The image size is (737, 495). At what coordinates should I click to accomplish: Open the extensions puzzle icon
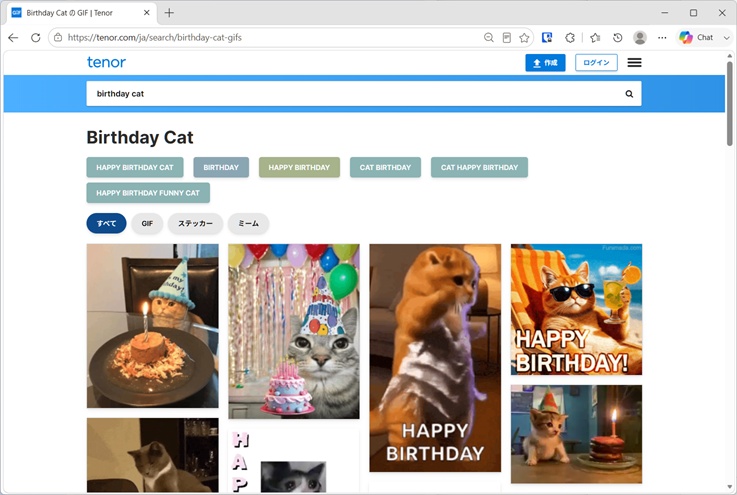pos(570,38)
